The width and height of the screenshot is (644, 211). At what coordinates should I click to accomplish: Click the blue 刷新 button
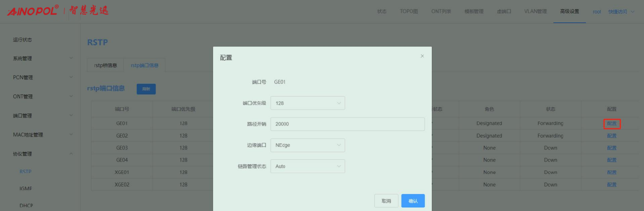click(x=146, y=89)
